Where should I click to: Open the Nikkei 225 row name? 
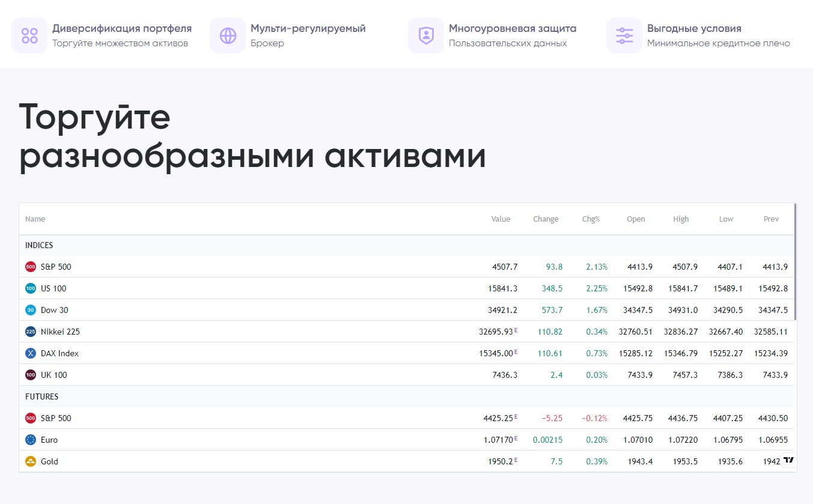point(60,332)
